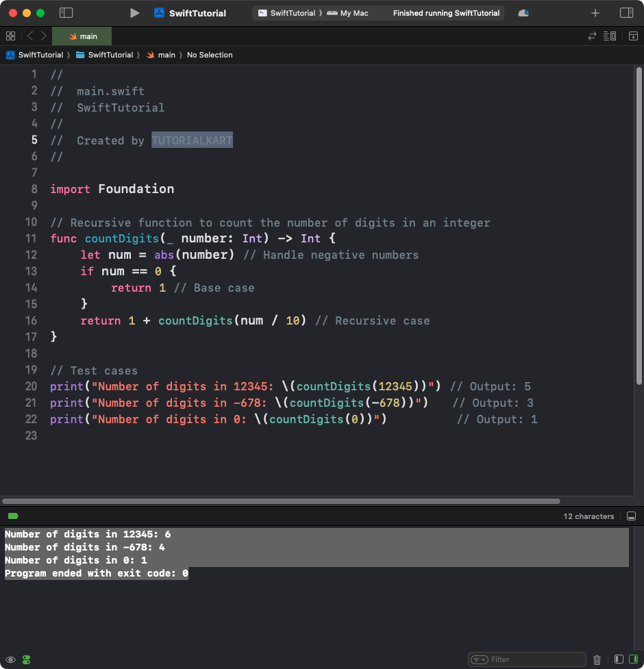The width and height of the screenshot is (644, 669).
Task: Click the Xcode Cloud icon in toolbar
Action: pyautogui.click(x=523, y=12)
